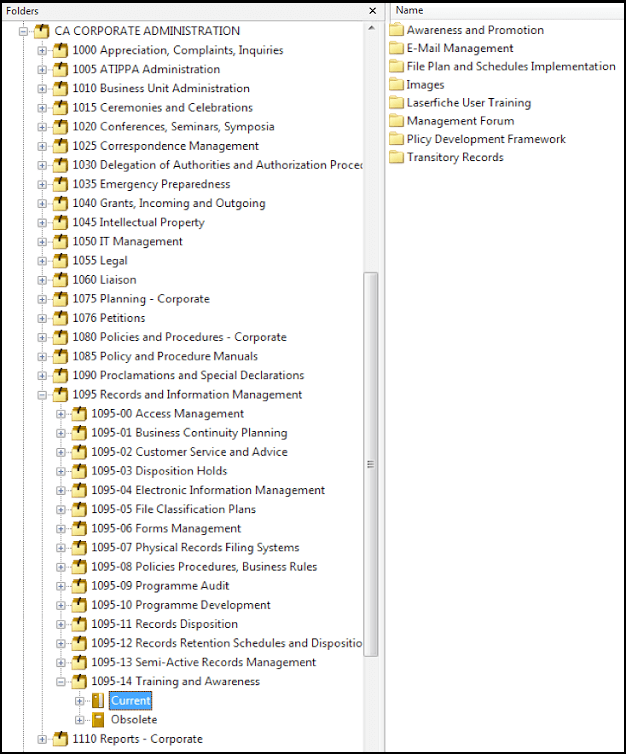
Task: Click the folder tree vertical scrollbar thumb
Action: click(371, 464)
